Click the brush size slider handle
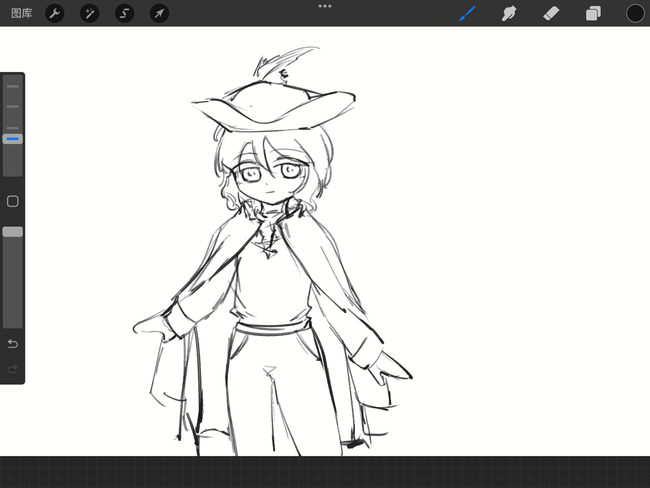This screenshot has height=488, width=650. (x=12, y=139)
